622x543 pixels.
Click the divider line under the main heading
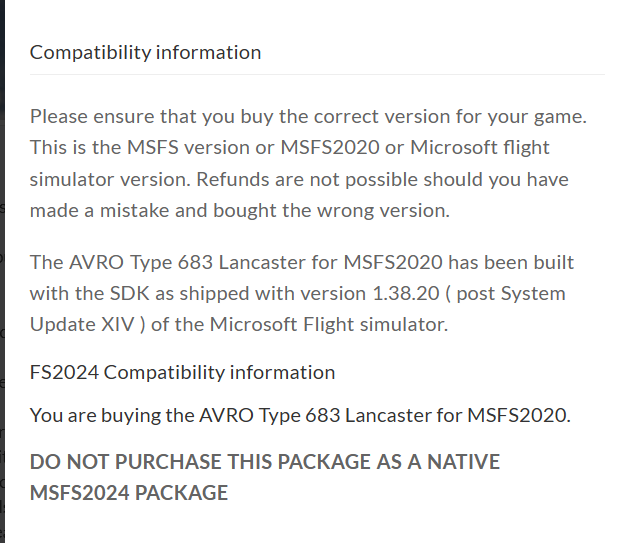pyautogui.click(x=317, y=74)
